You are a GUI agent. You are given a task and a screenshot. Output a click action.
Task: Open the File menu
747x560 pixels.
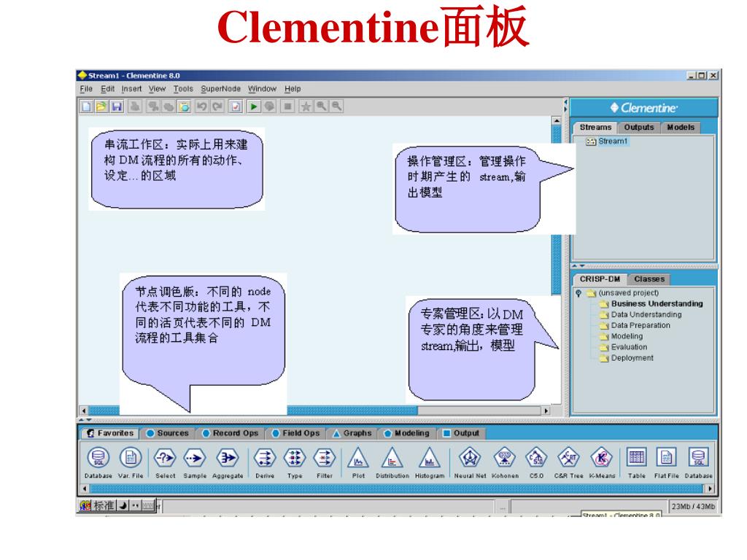[86, 88]
